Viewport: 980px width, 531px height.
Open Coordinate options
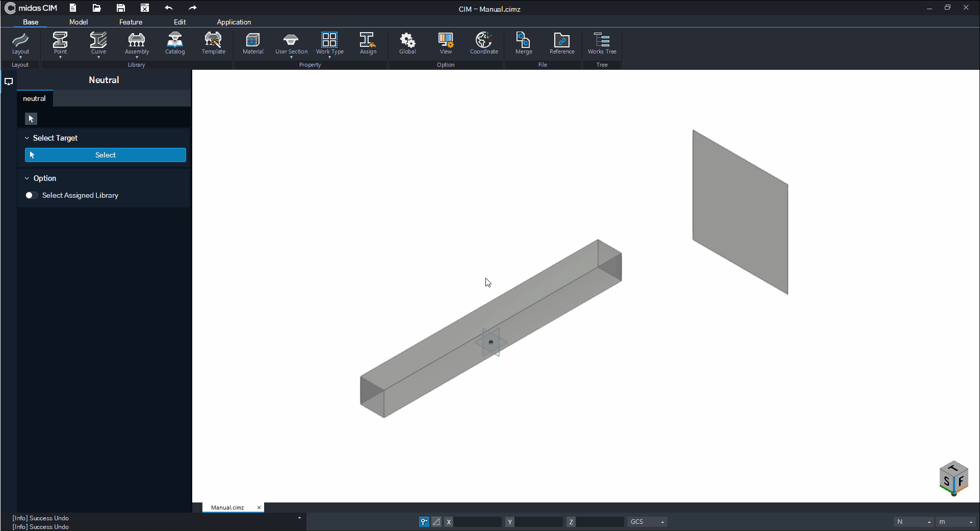pyautogui.click(x=484, y=43)
